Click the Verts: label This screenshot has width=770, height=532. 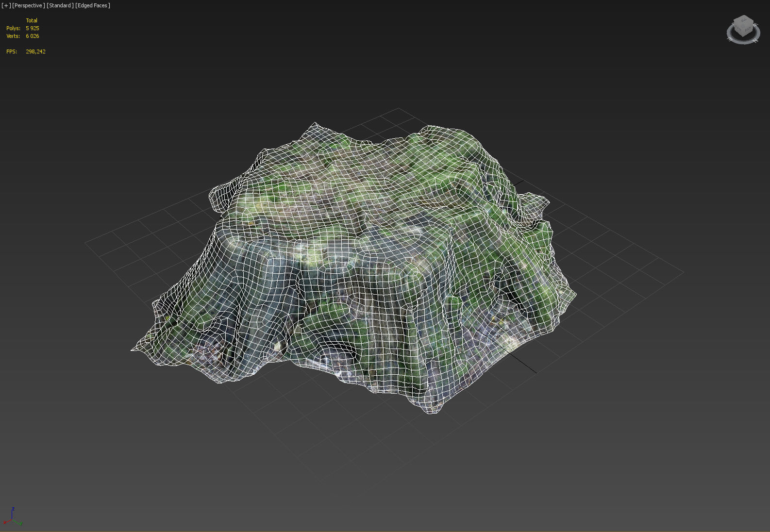[13, 36]
